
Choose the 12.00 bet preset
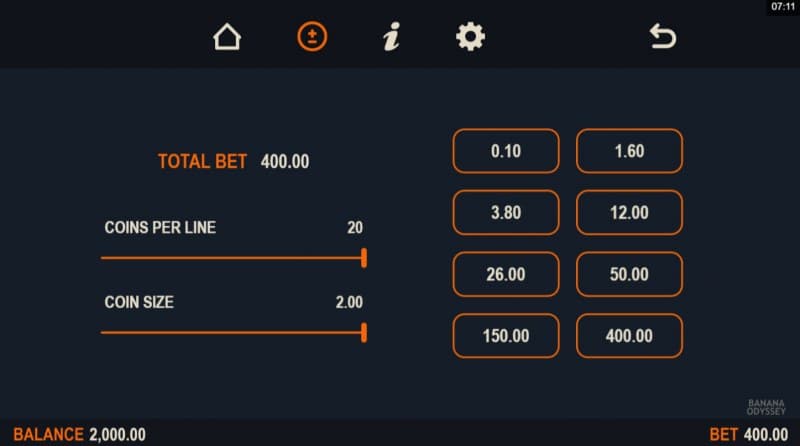pyautogui.click(x=629, y=213)
